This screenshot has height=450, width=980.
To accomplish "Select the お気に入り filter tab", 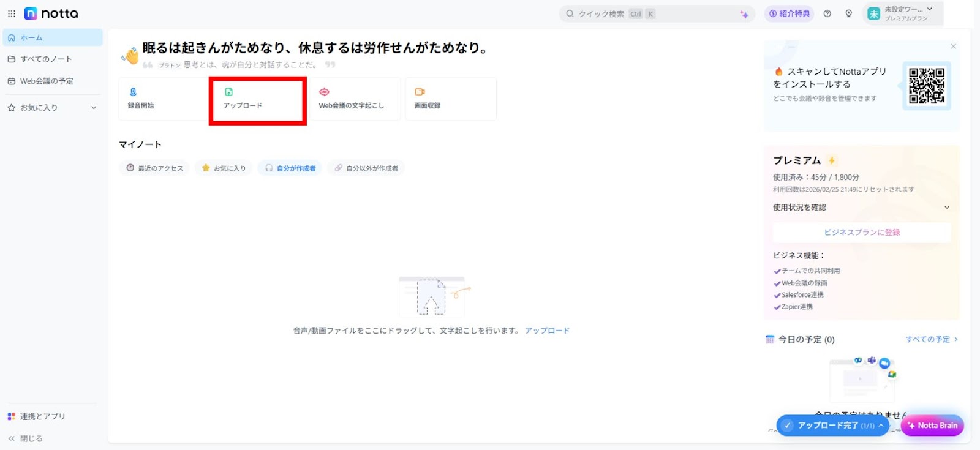I will [224, 168].
